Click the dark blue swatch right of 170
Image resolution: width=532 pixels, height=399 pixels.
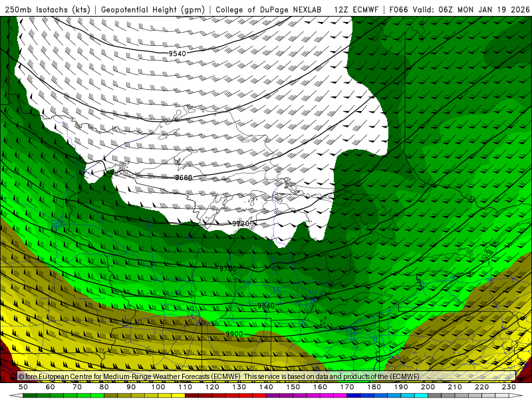pos(354,396)
